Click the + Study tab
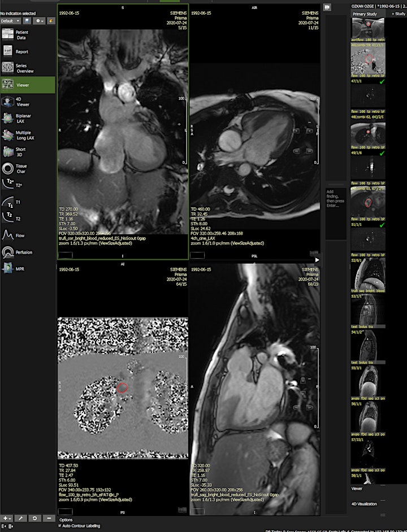Viewport: 407px width, 532px height. point(398,14)
